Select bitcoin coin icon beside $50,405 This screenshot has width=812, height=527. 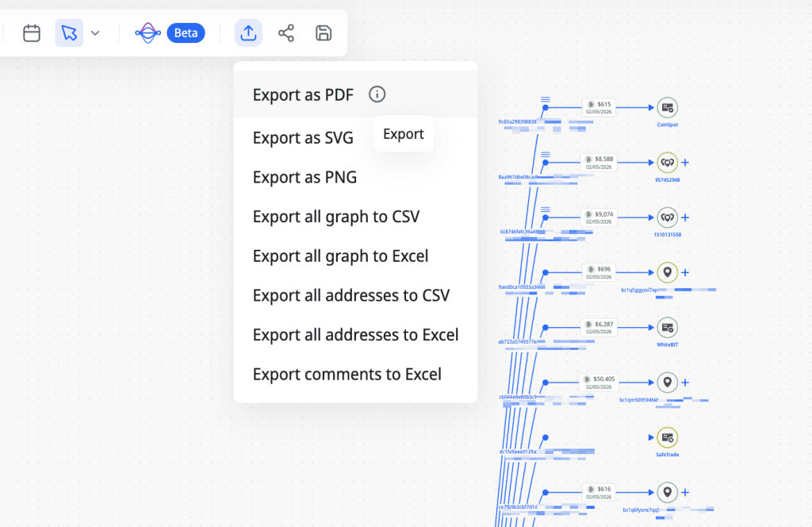click(x=587, y=379)
